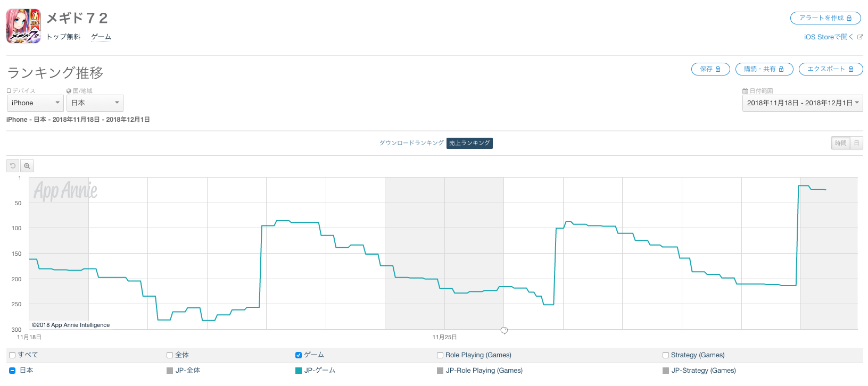Click the デバイス label icon
868x386 pixels.
9,91
